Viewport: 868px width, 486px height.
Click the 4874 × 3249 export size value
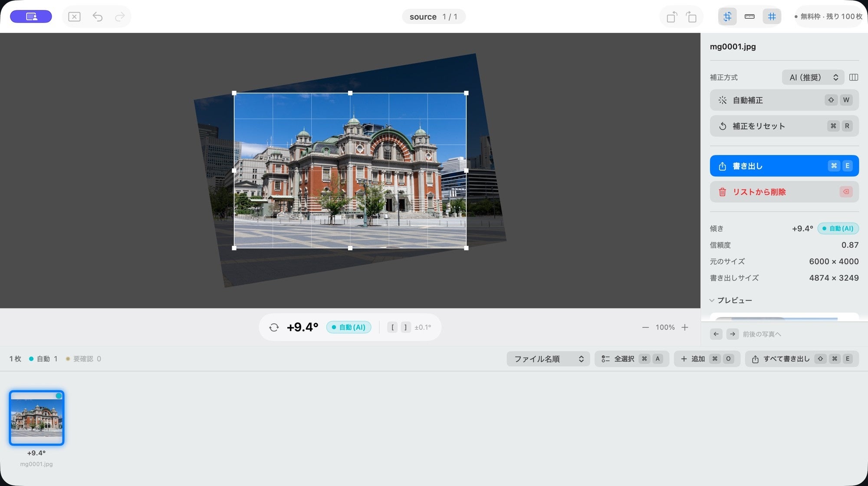(x=834, y=278)
